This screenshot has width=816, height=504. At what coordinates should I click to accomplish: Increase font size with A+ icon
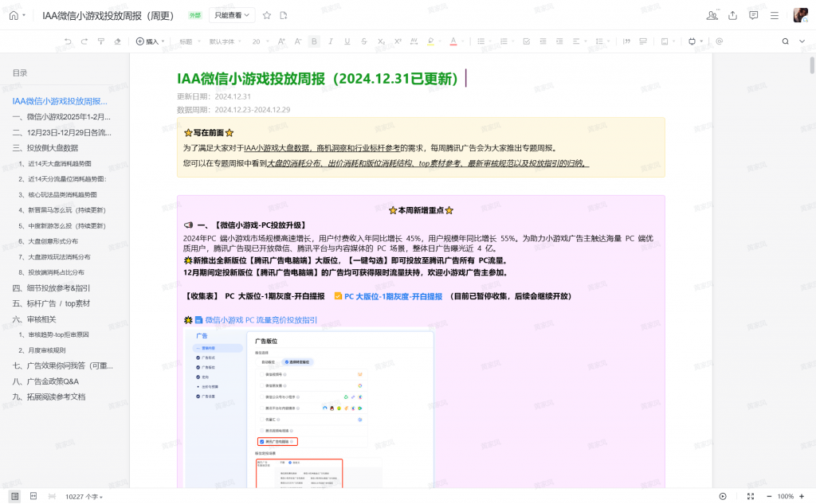pos(281,41)
